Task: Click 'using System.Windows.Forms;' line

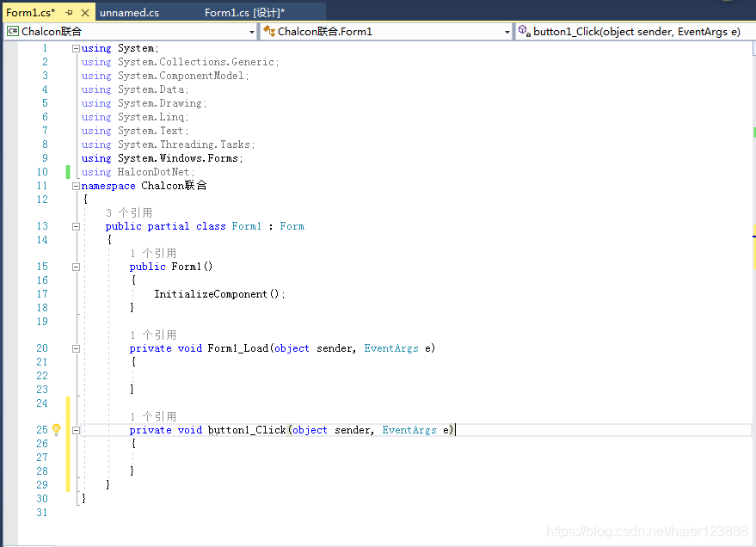Action: tap(162, 158)
